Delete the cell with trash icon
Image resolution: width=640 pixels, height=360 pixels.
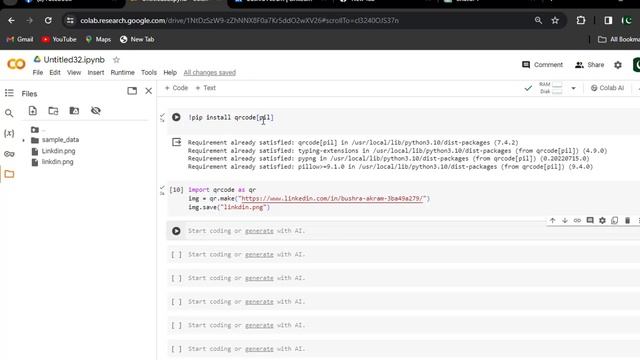pos(627,220)
